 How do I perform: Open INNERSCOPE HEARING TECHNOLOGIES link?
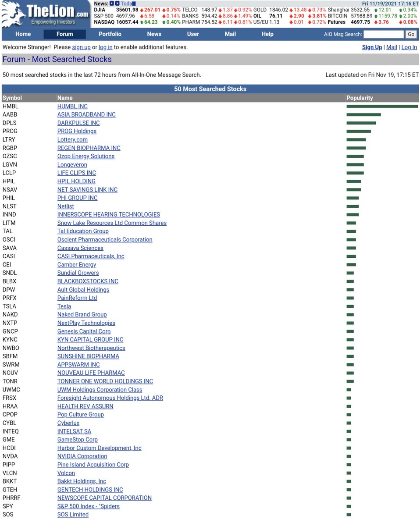[109, 215]
